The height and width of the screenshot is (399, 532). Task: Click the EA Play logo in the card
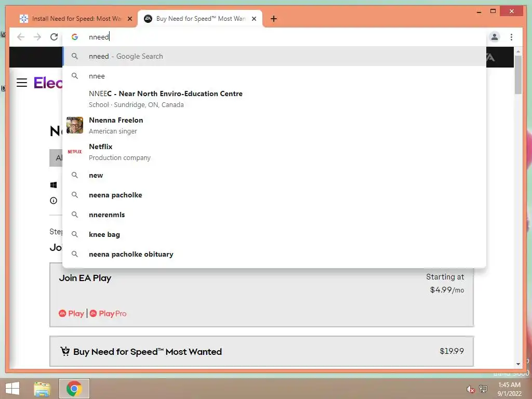pos(71,313)
